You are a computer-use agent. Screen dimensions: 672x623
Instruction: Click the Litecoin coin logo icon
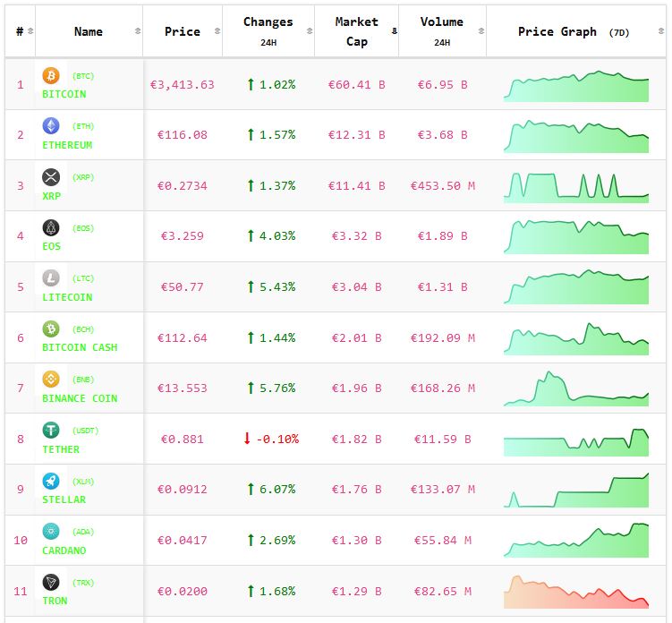pos(51,278)
